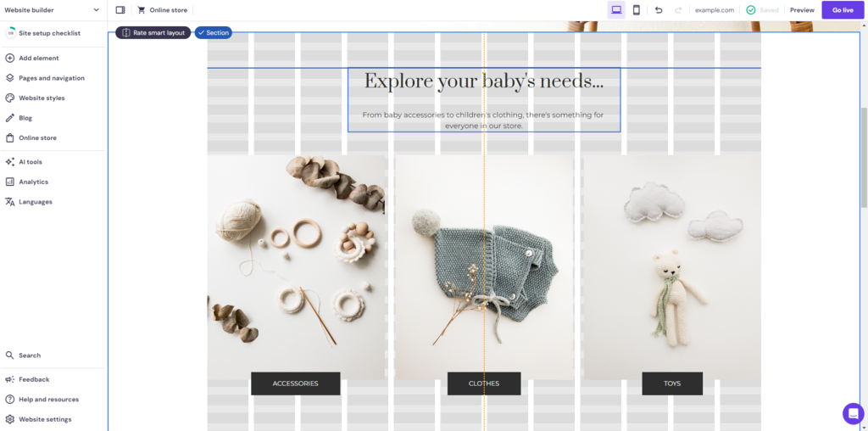
Task: Toggle the sidebar panel icon
Action: 120,10
